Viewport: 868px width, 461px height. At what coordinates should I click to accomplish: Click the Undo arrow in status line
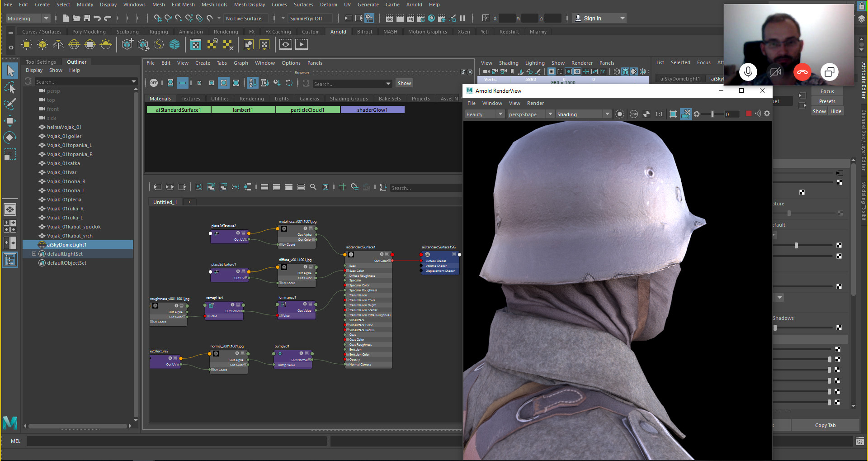click(97, 18)
